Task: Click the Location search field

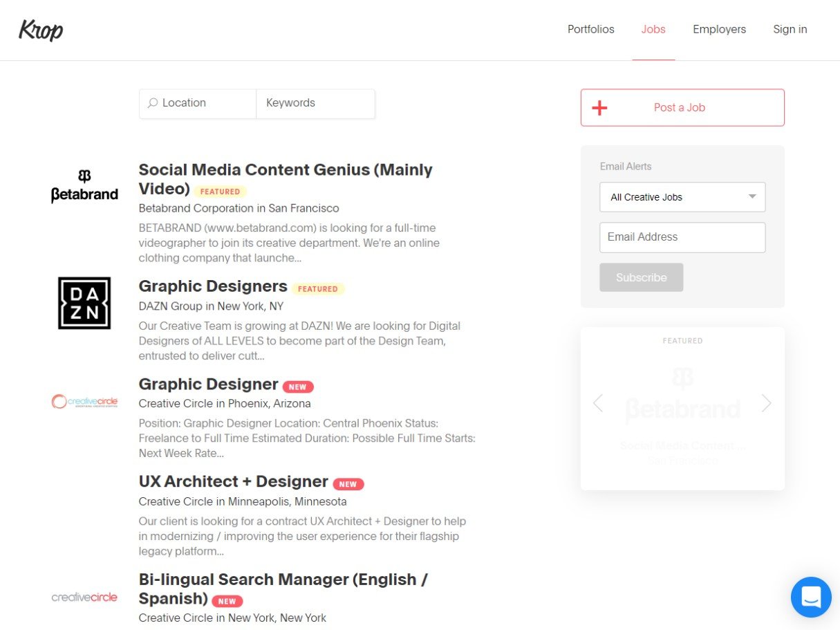Action: pos(198,103)
